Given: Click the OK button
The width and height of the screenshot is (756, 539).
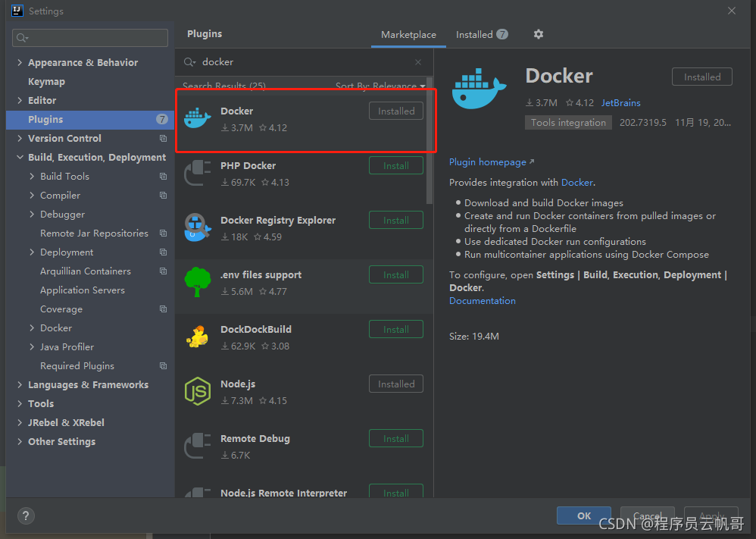Looking at the screenshot, I should click(x=584, y=515).
